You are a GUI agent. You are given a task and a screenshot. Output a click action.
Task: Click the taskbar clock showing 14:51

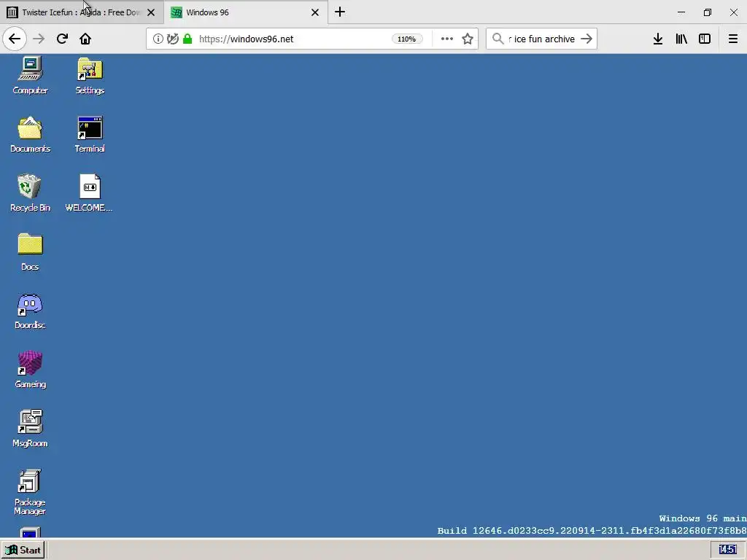[x=727, y=550]
